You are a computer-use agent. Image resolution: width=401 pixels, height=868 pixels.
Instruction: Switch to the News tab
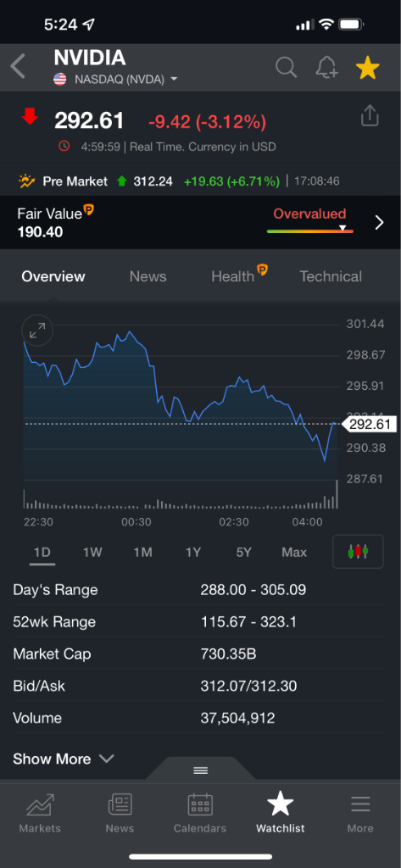[148, 276]
